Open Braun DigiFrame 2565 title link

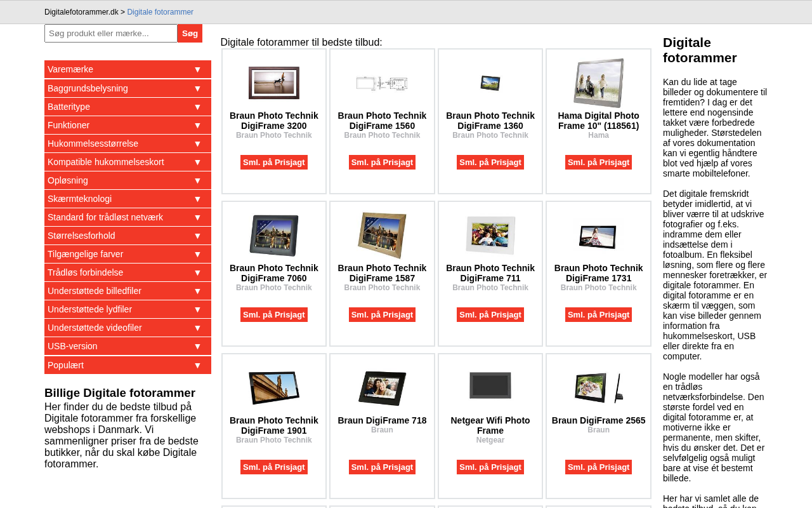pyautogui.click(x=598, y=420)
